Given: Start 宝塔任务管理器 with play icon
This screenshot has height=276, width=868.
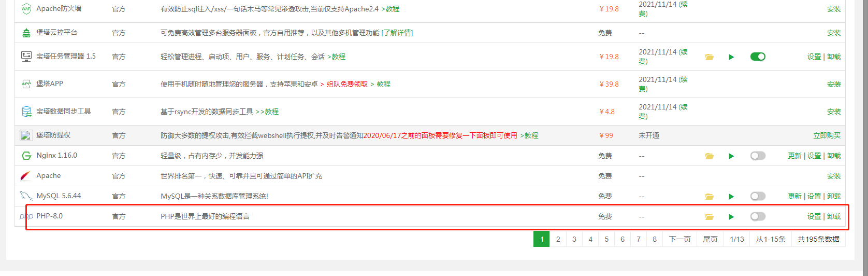Looking at the screenshot, I should click(731, 57).
